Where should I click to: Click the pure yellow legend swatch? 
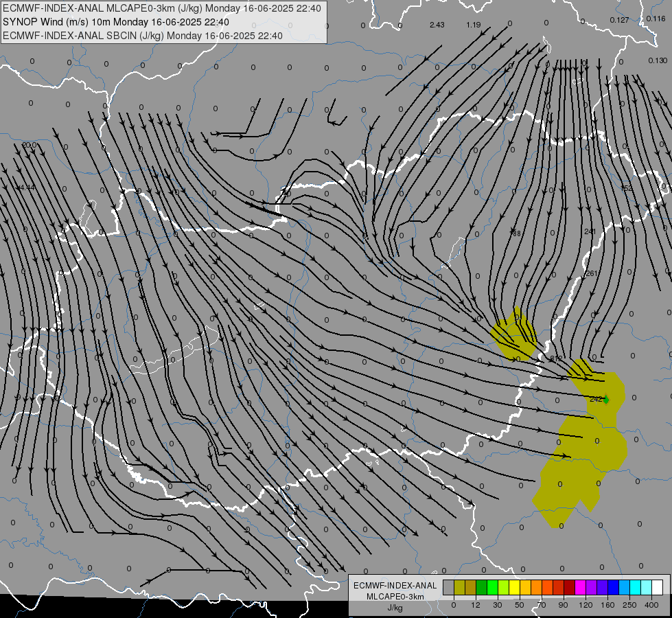(x=515, y=587)
